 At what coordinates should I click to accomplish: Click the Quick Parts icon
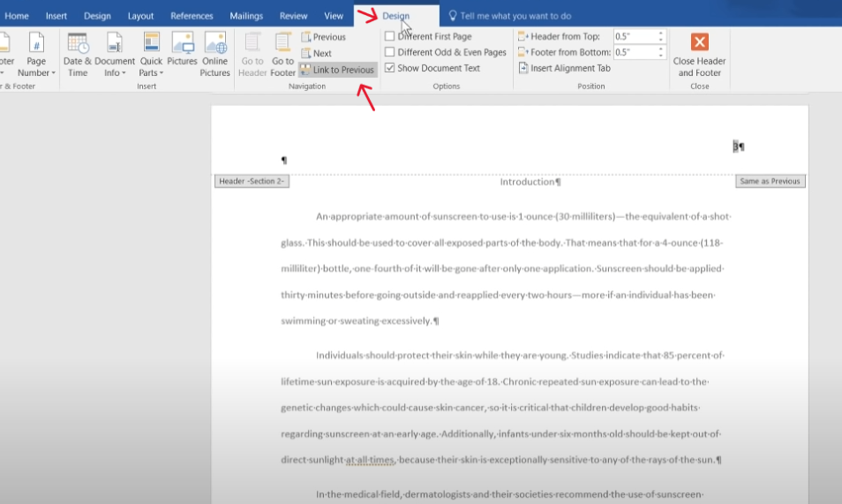point(152,42)
